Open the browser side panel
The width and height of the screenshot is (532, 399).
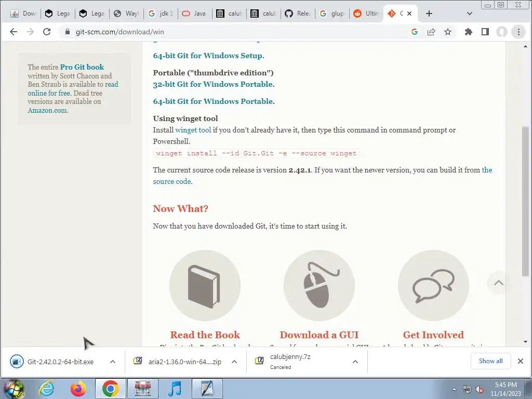pos(485,32)
